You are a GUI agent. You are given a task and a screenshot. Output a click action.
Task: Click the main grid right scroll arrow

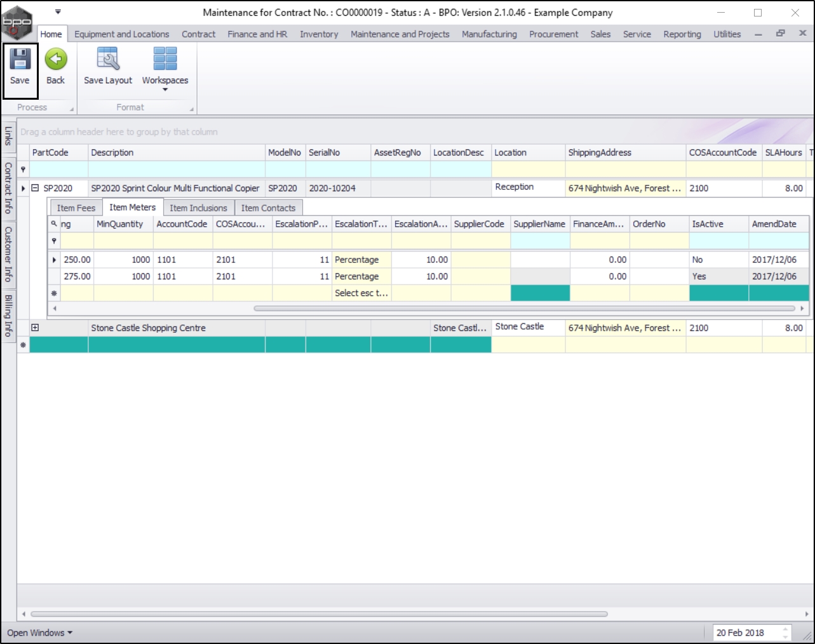click(807, 614)
